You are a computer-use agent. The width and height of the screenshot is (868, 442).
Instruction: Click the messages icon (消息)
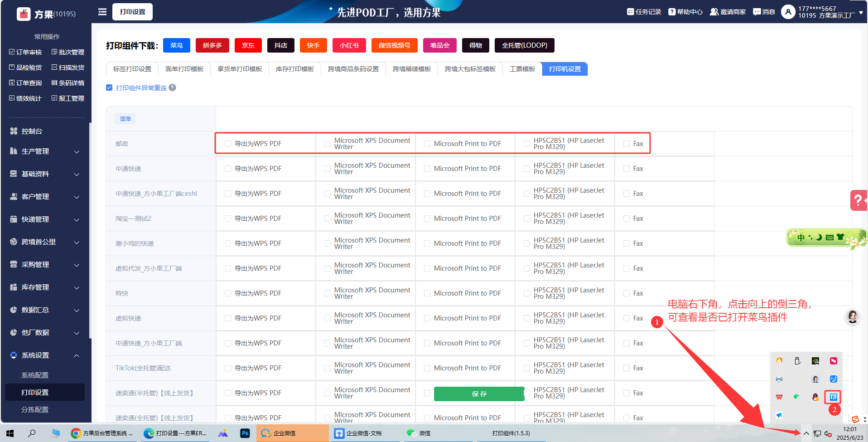click(x=764, y=12)
